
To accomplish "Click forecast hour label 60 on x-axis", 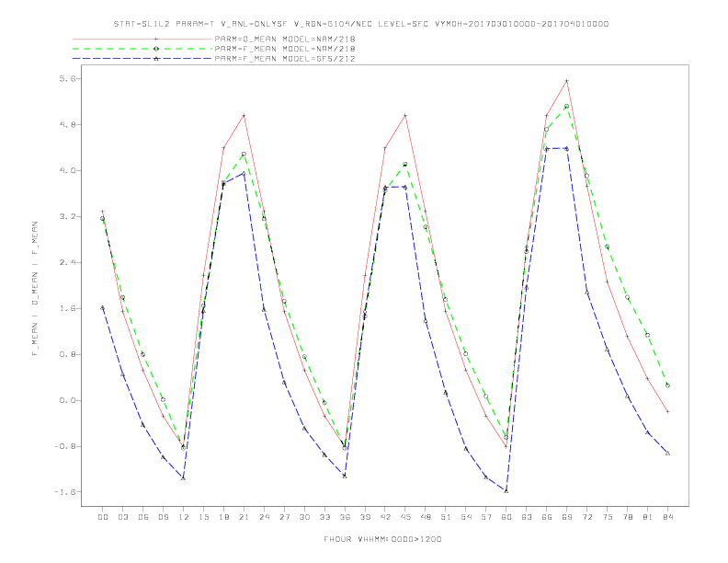I will click(x=506, y=518).
